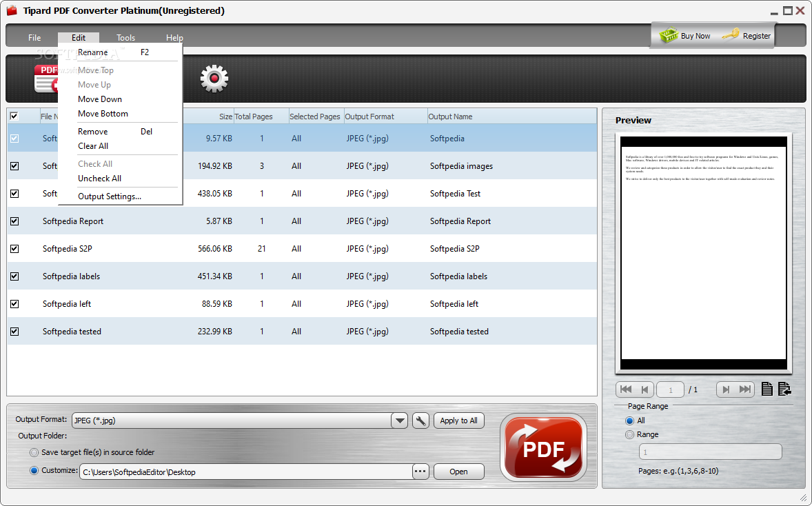The image size is (812, 506).
Task: Expand the Output Format dropdown arrow
Action: [400, 421]
